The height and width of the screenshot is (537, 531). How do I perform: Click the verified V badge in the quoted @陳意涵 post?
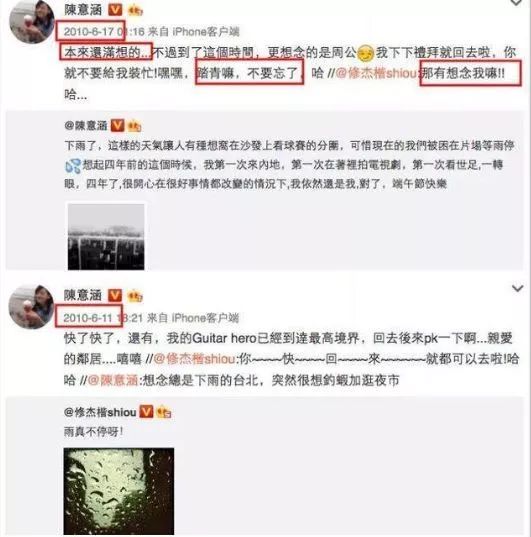pos(117,125)
